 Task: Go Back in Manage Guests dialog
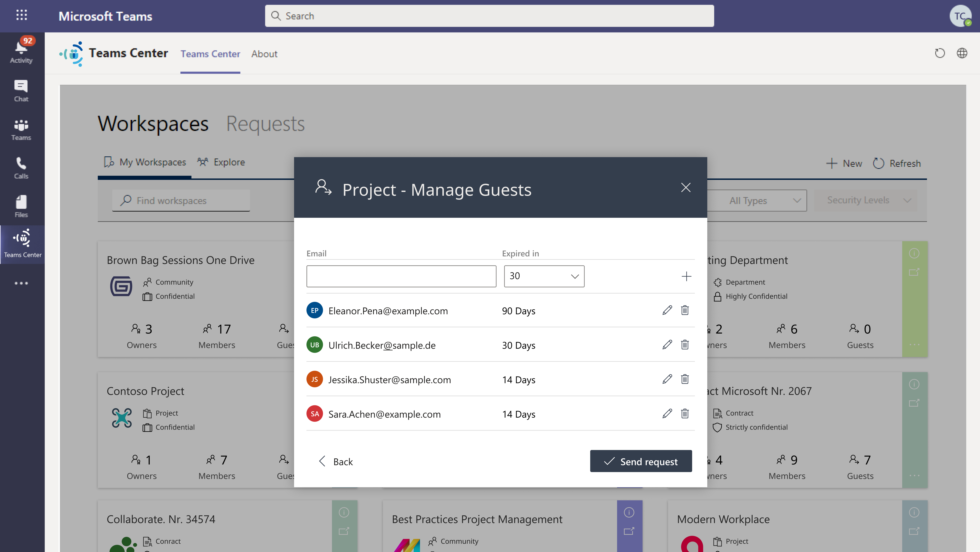click(x=336, y=461)
